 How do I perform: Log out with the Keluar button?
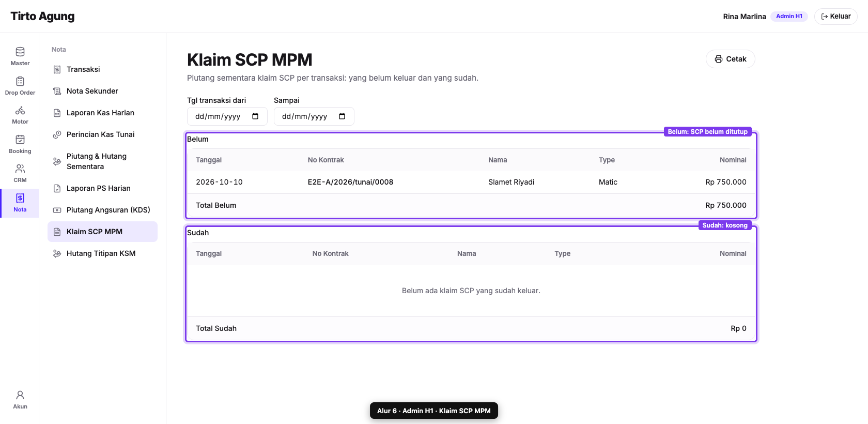pos(835,17)
